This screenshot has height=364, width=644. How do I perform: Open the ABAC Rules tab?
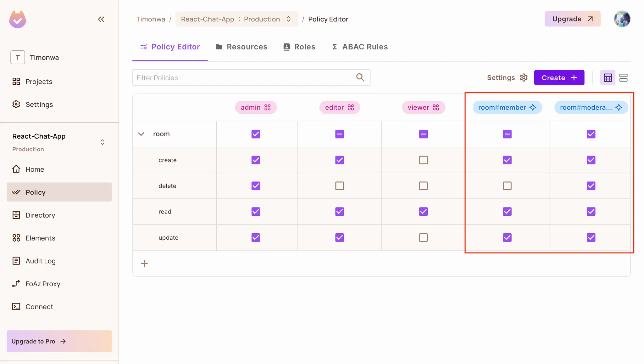point(360,47)
